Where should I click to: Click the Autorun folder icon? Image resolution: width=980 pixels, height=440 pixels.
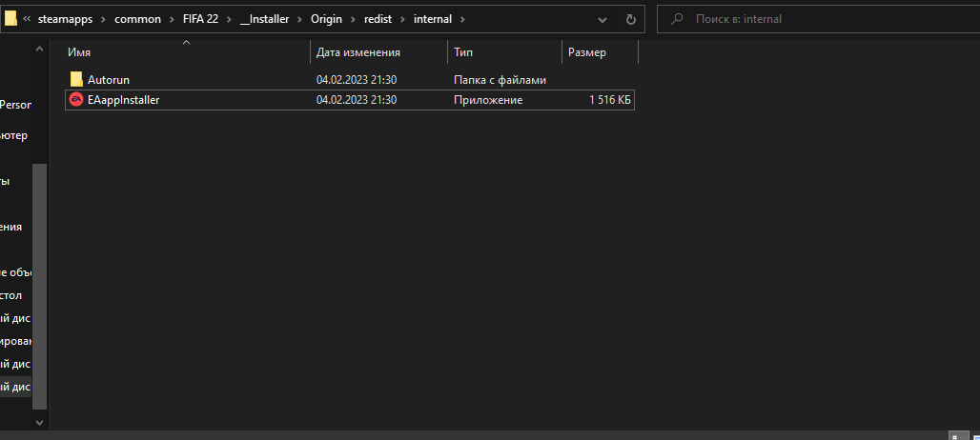pos(76,79)
